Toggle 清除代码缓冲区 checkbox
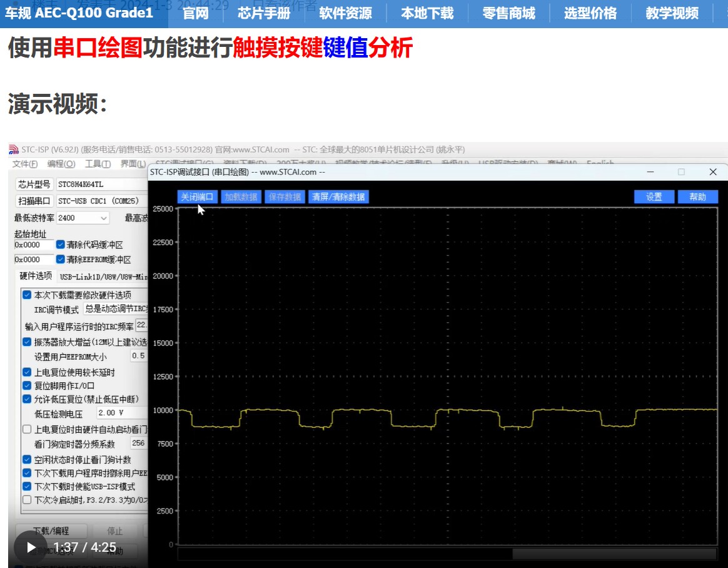Viewport: 728px width, 568px height. tap(61, 245)
